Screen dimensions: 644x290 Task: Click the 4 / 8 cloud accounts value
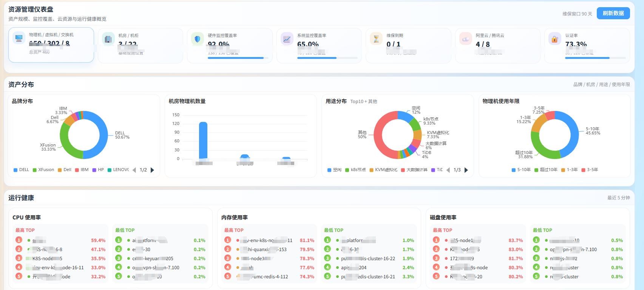483,45
